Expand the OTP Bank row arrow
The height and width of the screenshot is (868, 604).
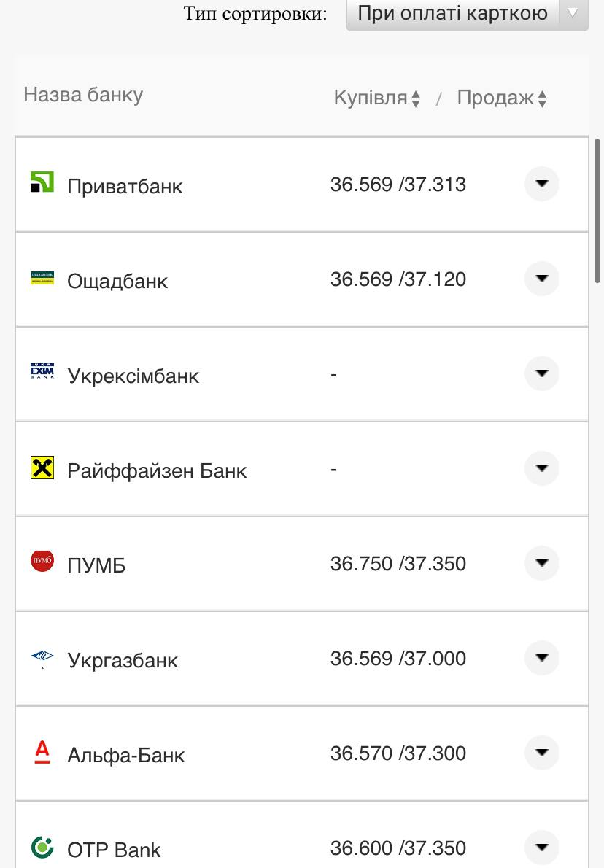tap(541, 848)
